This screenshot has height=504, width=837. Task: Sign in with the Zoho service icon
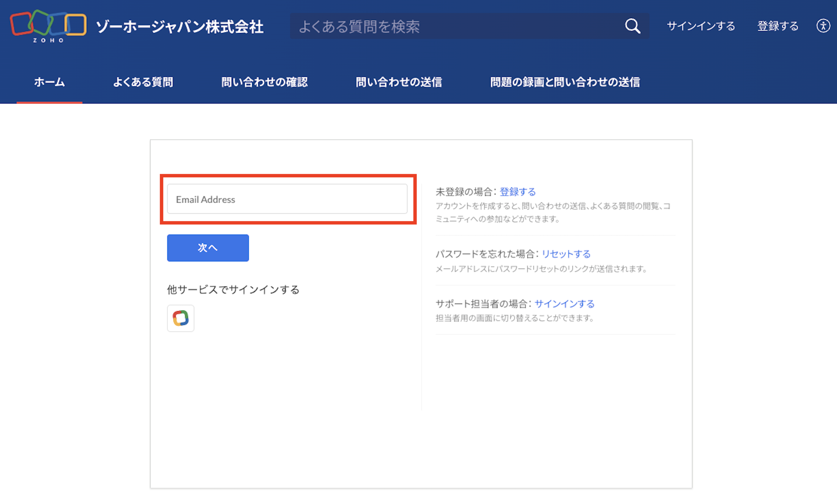point(181,318)
